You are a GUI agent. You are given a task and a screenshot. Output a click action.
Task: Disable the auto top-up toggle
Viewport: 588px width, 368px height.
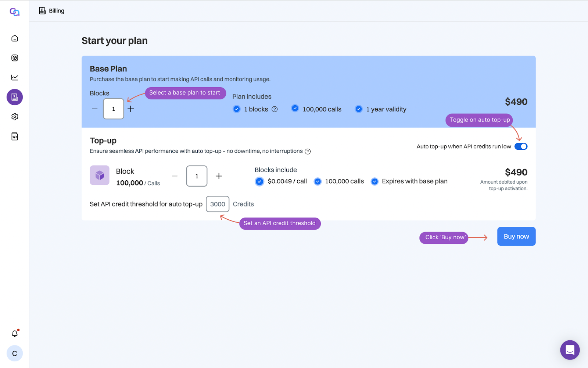coord(521,146)
